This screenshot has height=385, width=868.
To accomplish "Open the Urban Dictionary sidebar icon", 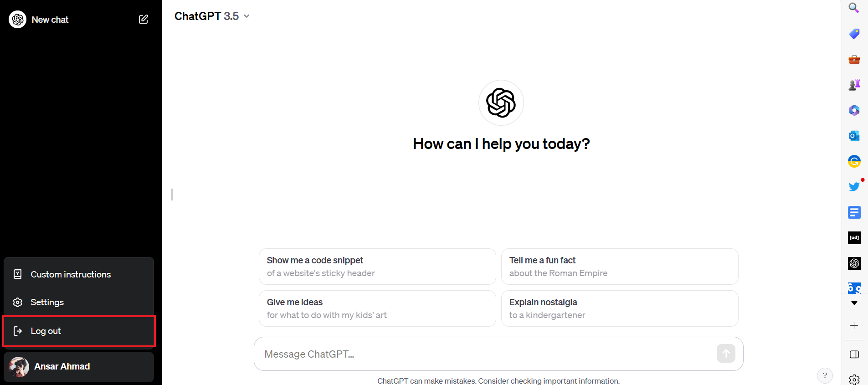I will (x=854, y=237).
